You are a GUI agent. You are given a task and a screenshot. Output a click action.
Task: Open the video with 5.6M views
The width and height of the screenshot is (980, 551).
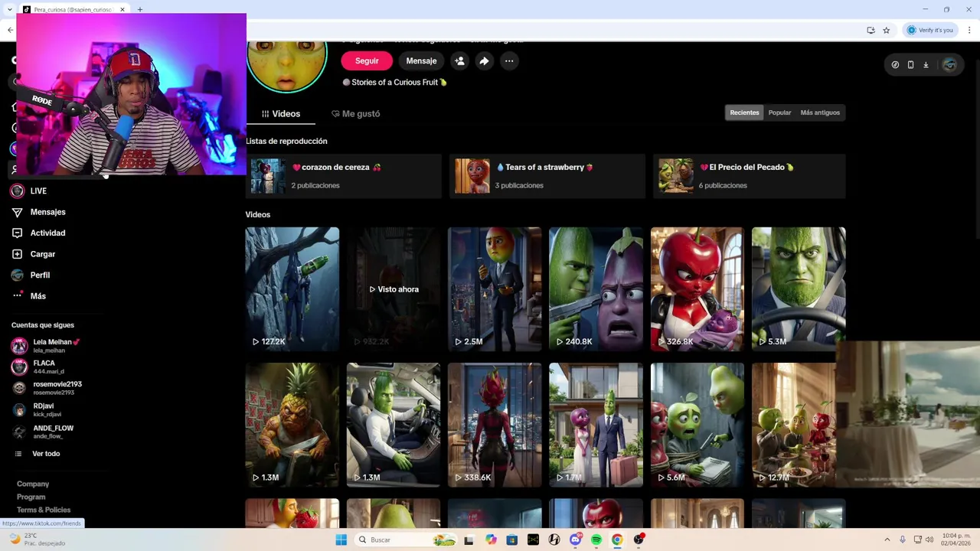(x=697, y=425)
